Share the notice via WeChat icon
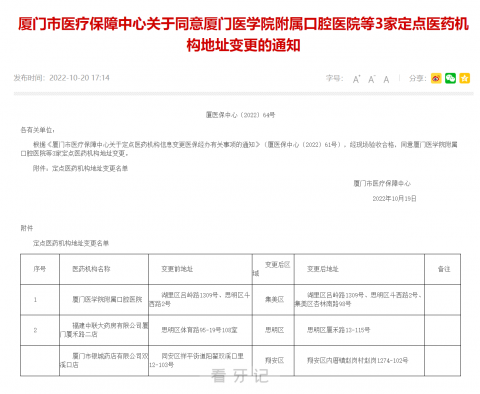This screenshot has height=394, width=480. 450,78
